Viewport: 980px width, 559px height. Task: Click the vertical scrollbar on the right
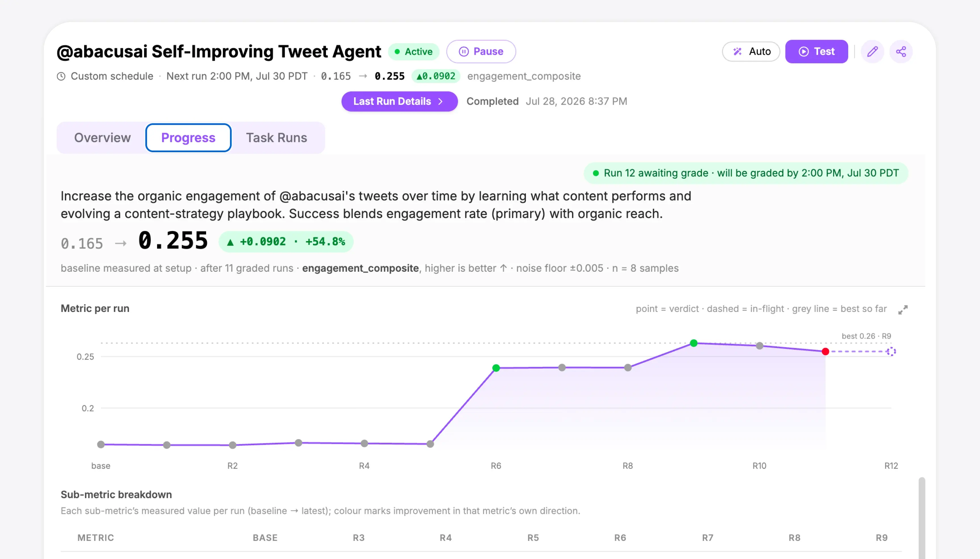[922, 518]
